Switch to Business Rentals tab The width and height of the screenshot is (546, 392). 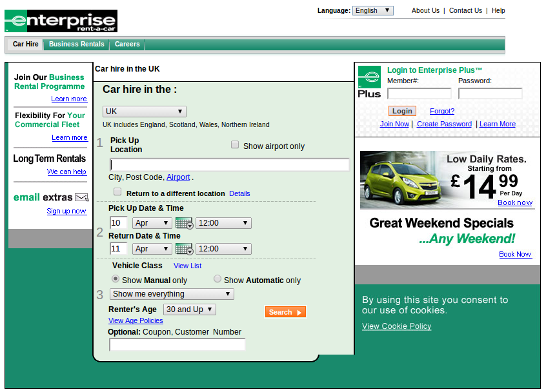click(76, 44)
